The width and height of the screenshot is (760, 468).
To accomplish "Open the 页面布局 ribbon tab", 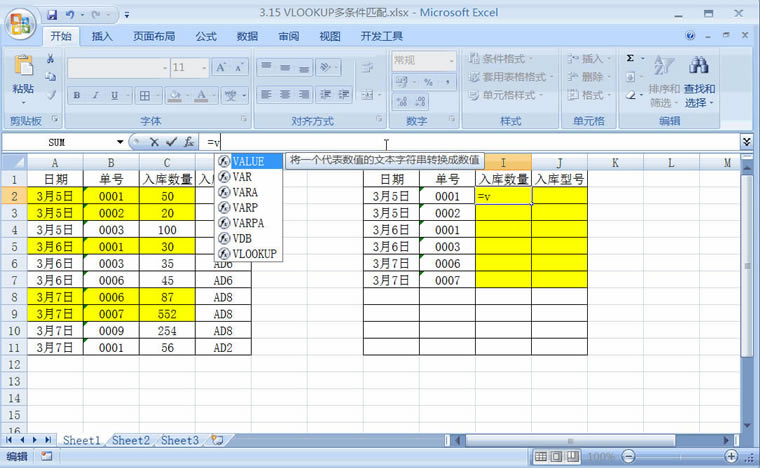I will 154,36.
